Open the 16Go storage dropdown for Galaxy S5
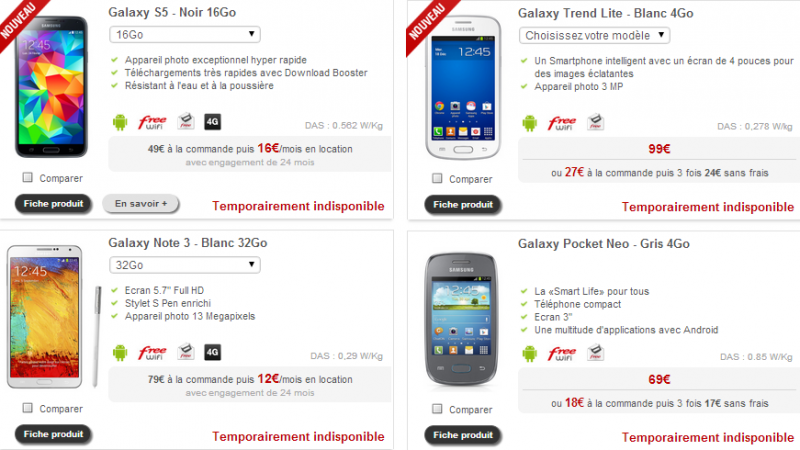The height and width of the screenshot is (450, 800). point(185,35)
